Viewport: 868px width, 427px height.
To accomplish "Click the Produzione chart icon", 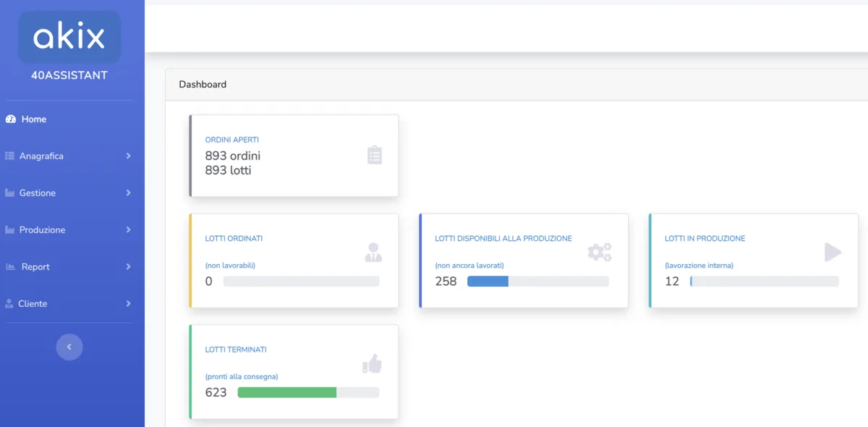I will [x=10, y=230].
